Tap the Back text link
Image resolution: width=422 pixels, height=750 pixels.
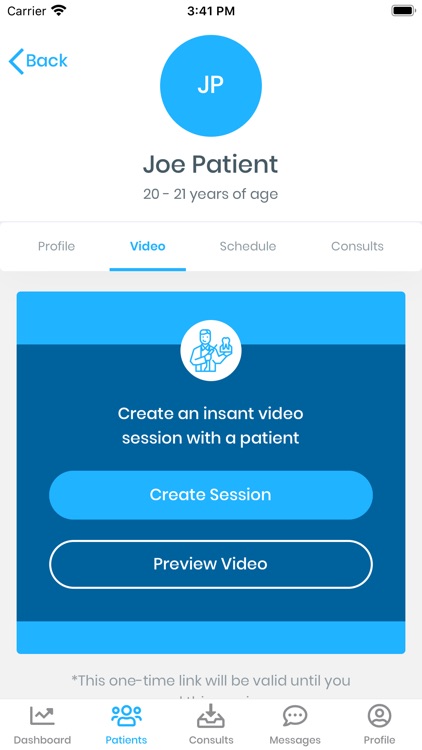coord(46,61)
